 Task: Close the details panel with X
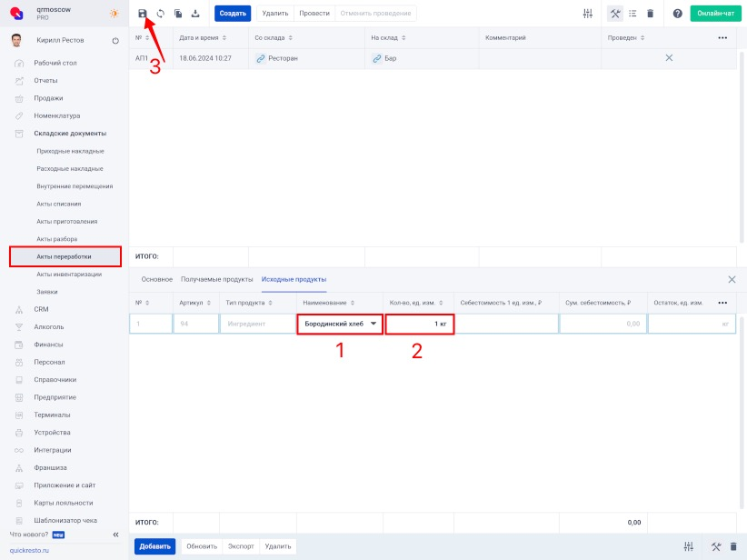click(x=732, y=280)
